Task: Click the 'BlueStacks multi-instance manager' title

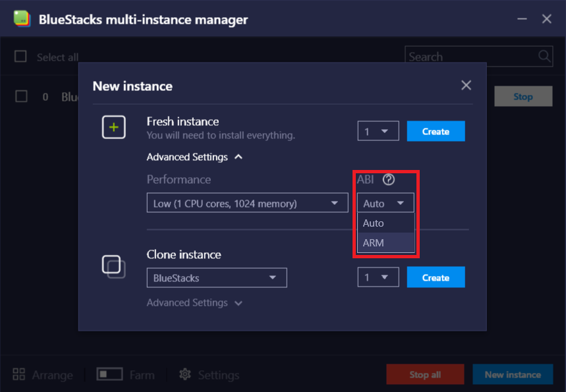Action: 143,20
